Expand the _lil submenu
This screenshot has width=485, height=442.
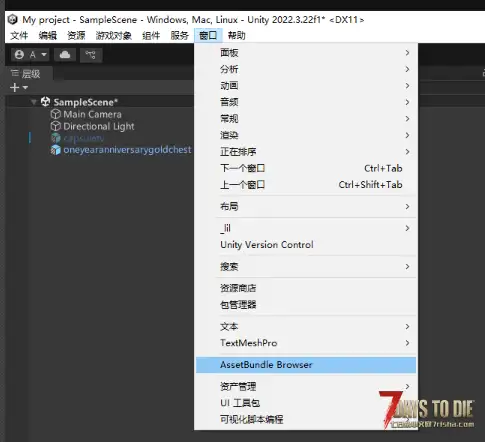[306, 228]
